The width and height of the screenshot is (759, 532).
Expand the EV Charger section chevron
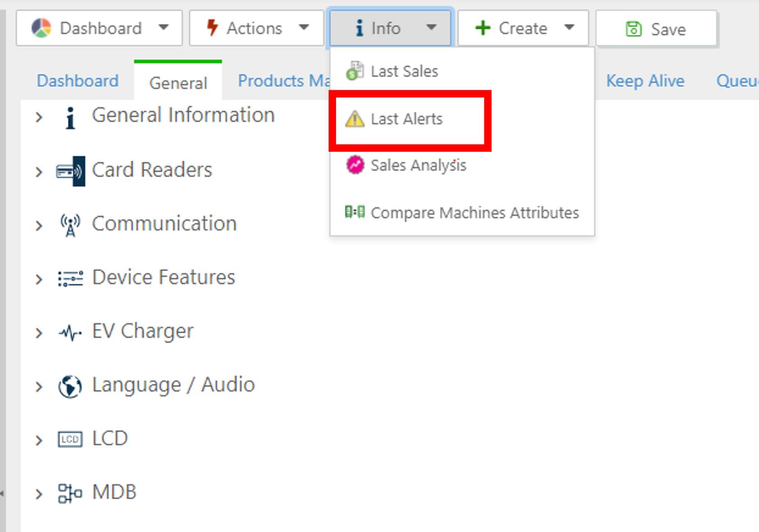(39, 333)
